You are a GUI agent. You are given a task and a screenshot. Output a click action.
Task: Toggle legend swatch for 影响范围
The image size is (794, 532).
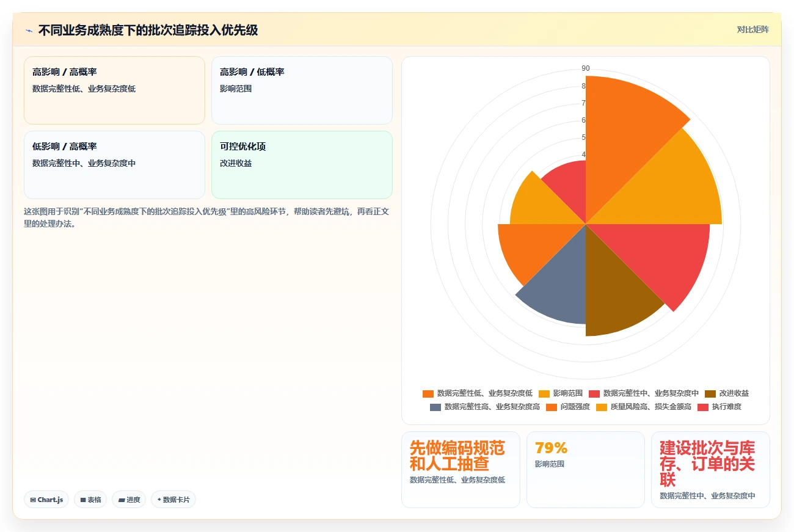click(x=544, y=393)
